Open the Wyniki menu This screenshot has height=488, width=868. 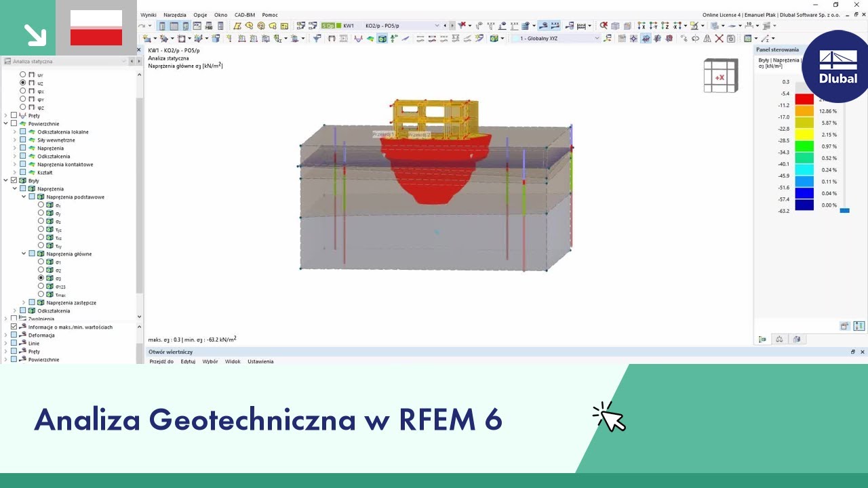pyautogui.click(x=148, y=15)
